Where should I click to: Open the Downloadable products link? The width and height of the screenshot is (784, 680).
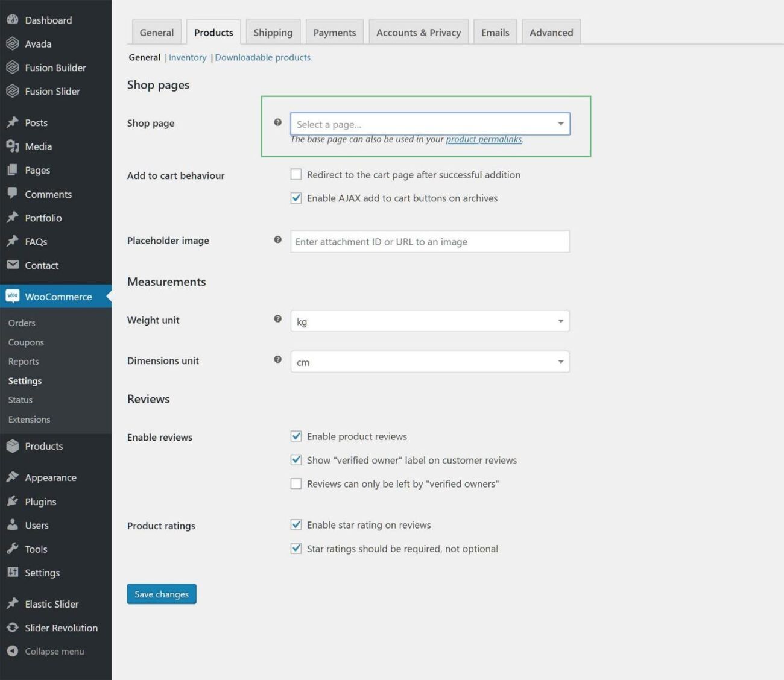click(x=263, y=57)
